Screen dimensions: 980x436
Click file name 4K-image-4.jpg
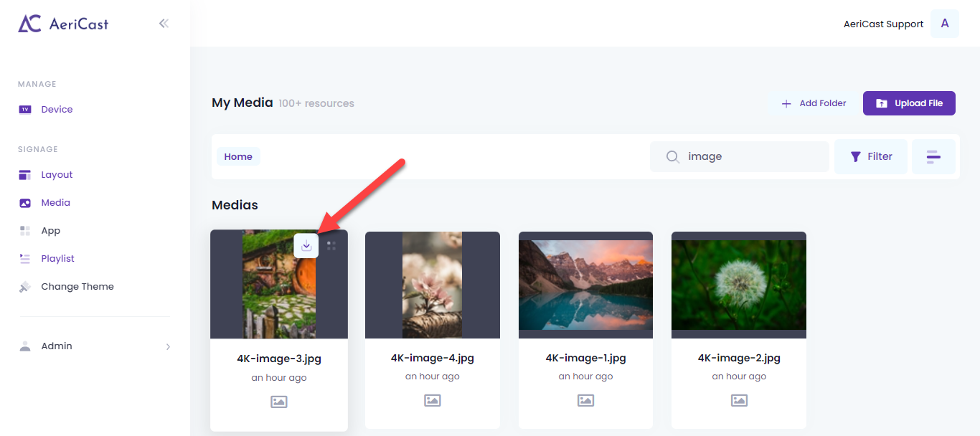(x=433, y=358)
